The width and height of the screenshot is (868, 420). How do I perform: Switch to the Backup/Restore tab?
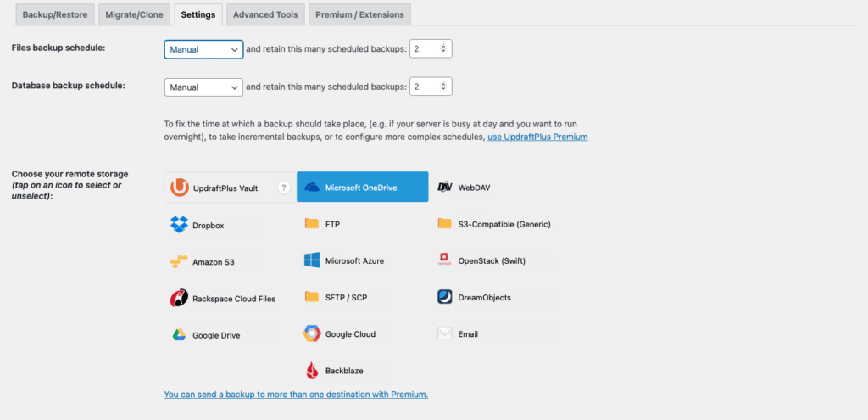coord(54,15)
